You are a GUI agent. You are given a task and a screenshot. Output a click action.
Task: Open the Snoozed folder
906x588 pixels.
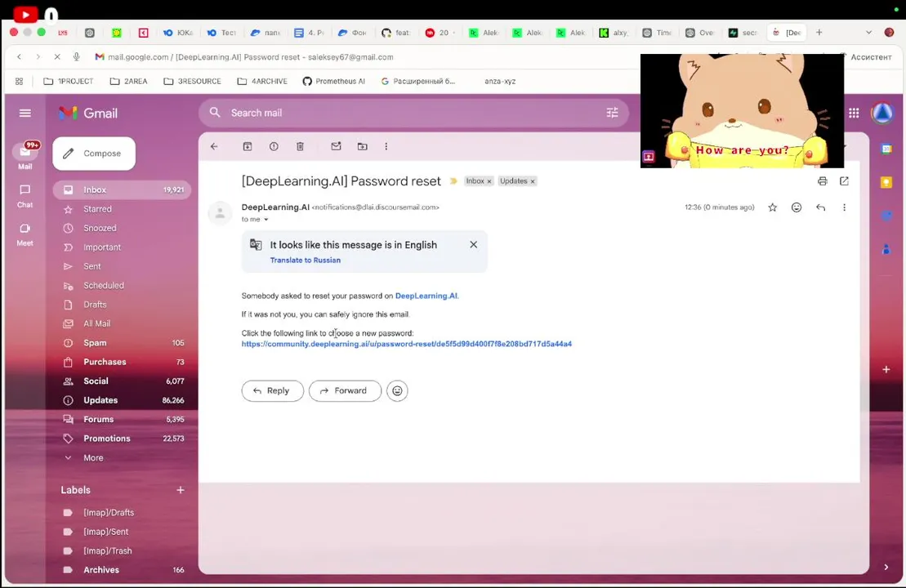coord(122,228)
